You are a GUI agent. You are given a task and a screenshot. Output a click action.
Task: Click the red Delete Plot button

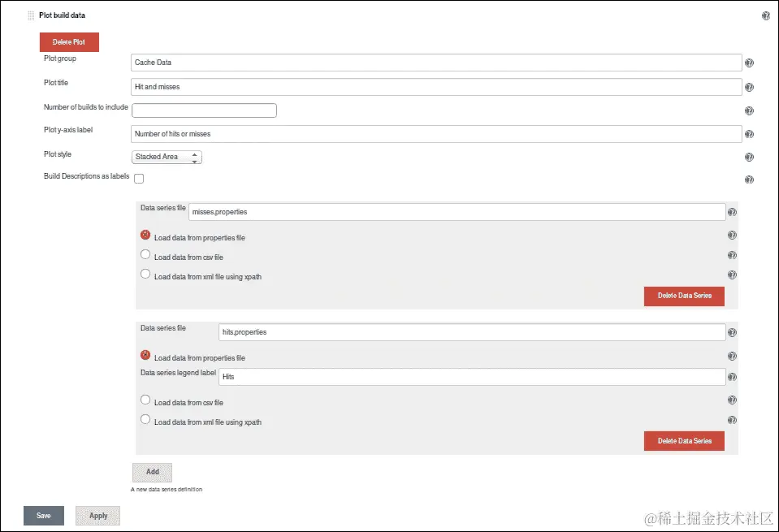69,42
